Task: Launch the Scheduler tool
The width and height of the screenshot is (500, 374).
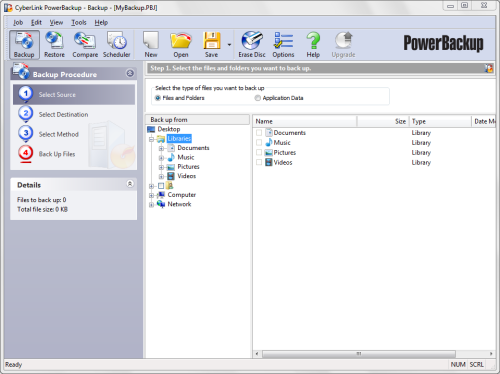Action: [116, 45]
